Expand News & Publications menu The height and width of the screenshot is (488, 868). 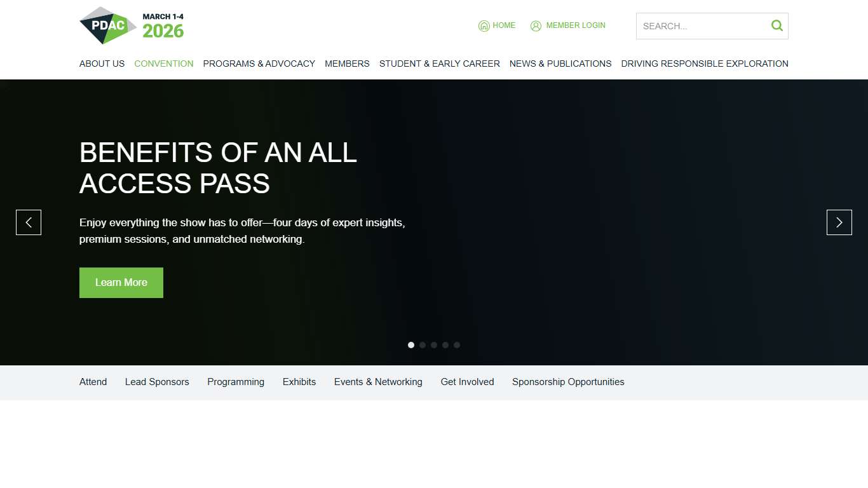tap(560, 64)
